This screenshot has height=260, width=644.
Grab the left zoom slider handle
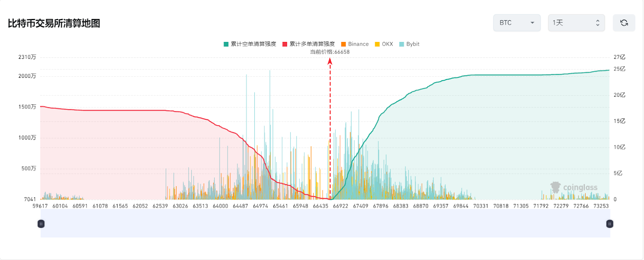coord(41,224)
